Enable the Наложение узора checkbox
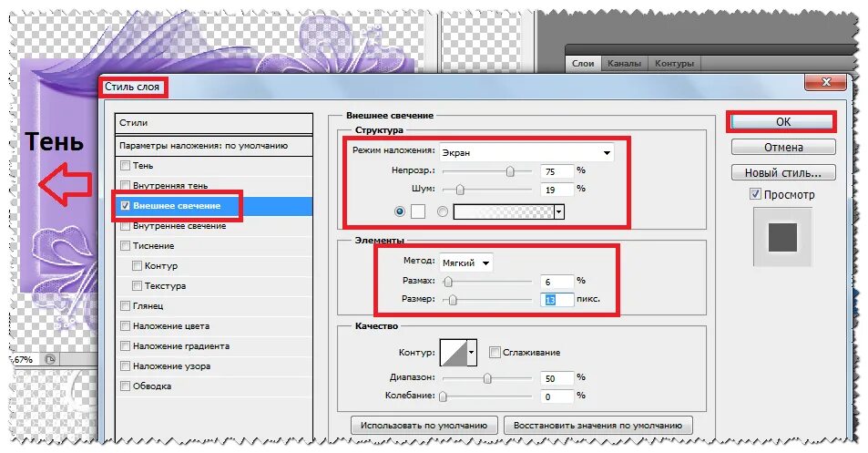 click(x=125, y=366)
